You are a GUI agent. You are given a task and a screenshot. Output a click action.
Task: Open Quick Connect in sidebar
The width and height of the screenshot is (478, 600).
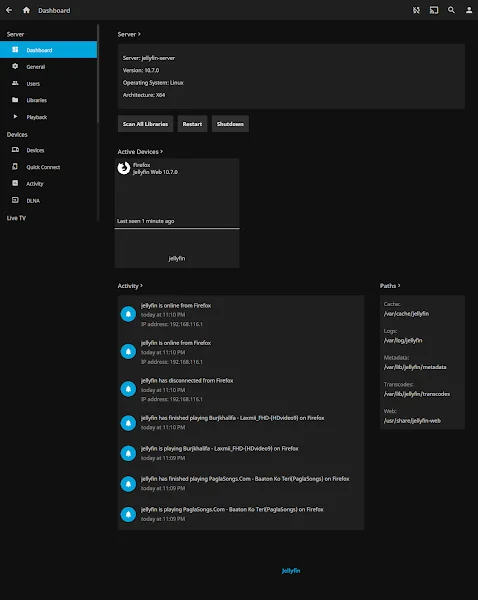(48, 167)
